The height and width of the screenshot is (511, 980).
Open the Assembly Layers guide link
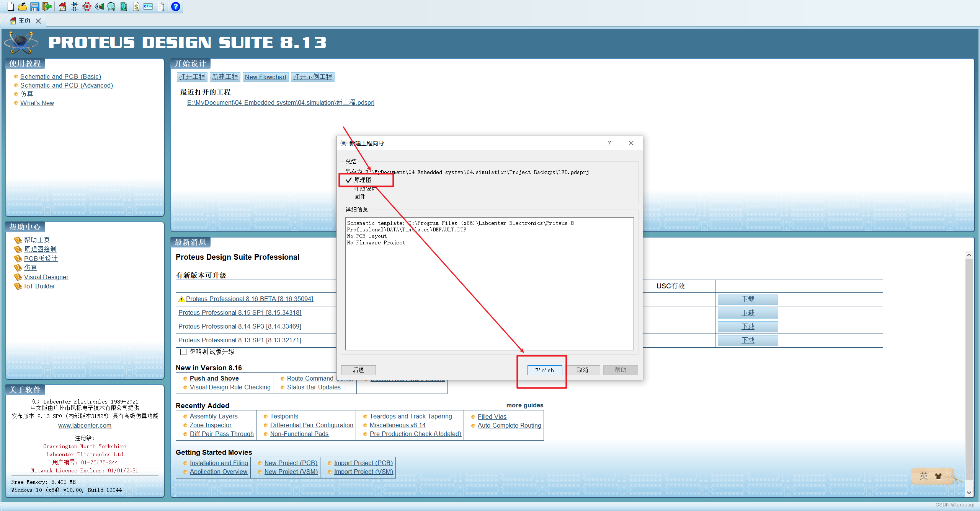click(214, 416)
